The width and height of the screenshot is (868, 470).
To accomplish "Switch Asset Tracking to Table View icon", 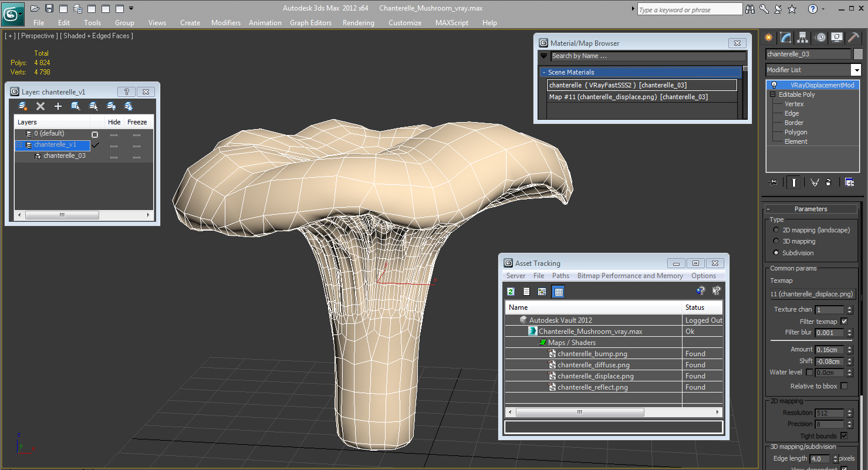I will [x=558, y=292].
